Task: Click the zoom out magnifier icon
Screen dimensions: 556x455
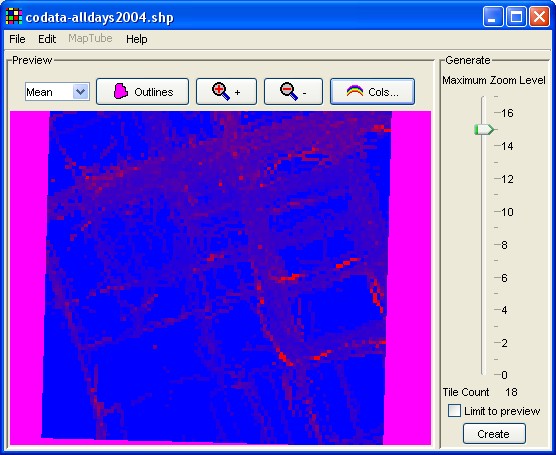Action: (x=288, y=91)
